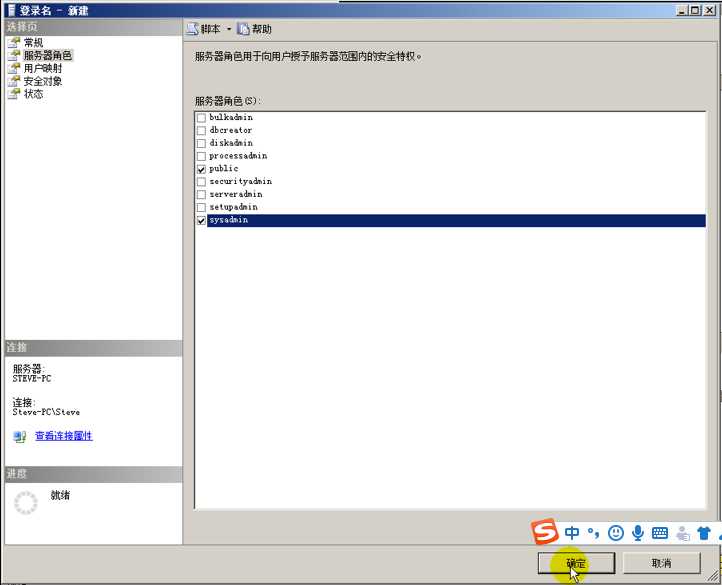The width and height of the screenshot is (722, 585).
Task: Select the diskadmin row text
Action: coord(231,143)
